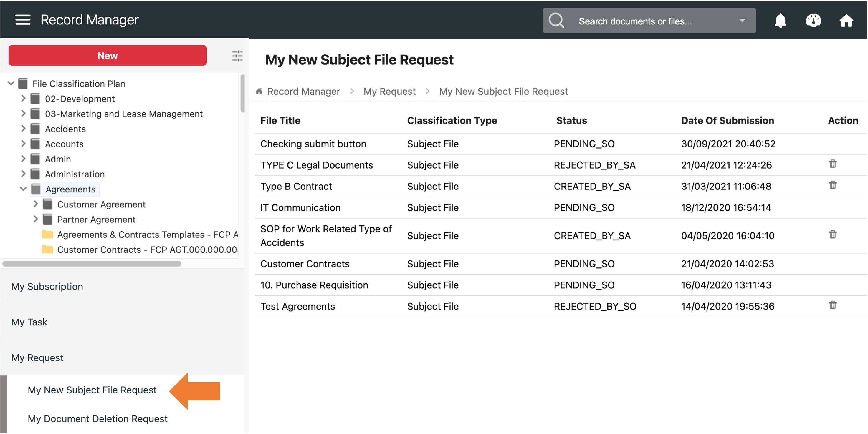Expand the Admin node
Image resolution: width=868 pixels, height=434 pixels.
23,159
